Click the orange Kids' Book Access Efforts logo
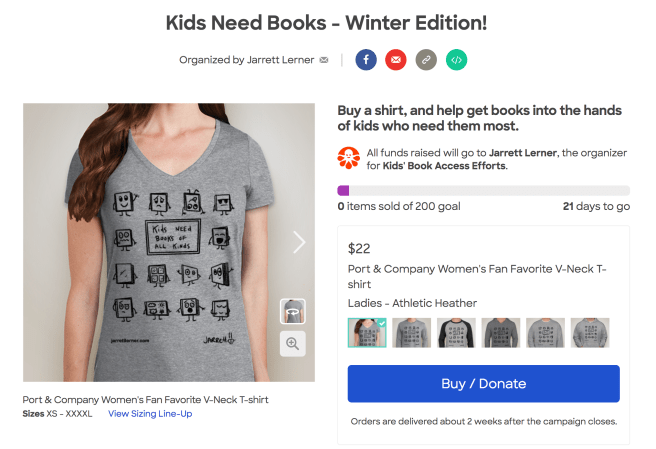 (349, 157)
